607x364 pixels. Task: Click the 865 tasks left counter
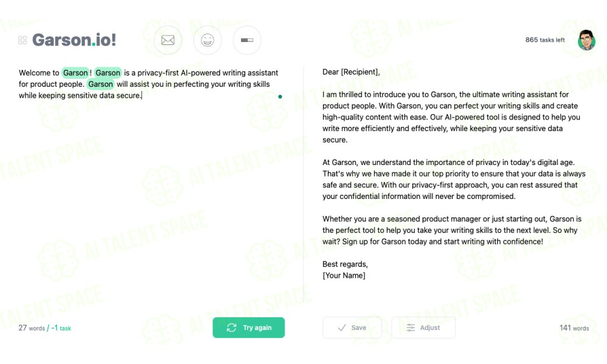coord(544,40)
